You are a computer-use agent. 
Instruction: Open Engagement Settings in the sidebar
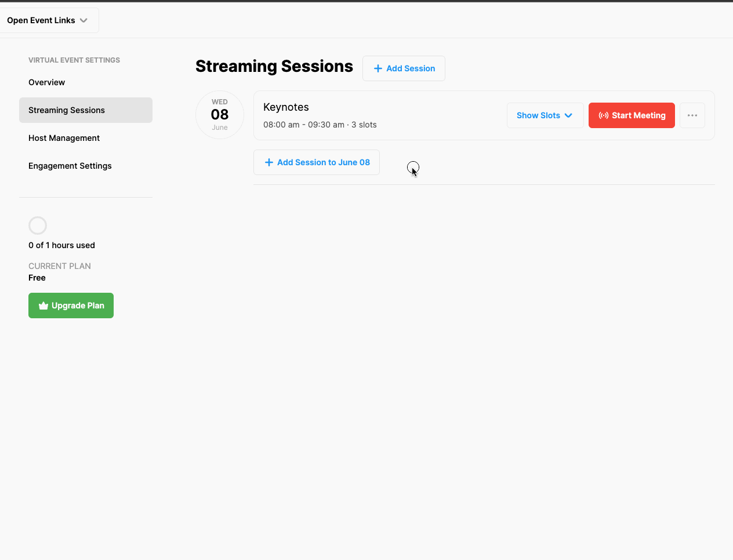70,166
